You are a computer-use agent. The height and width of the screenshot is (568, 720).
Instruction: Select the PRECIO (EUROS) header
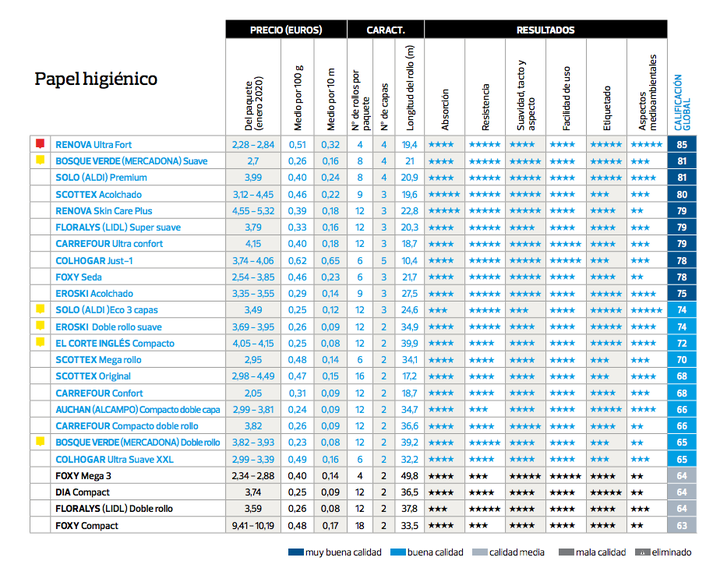pos(286,29)
